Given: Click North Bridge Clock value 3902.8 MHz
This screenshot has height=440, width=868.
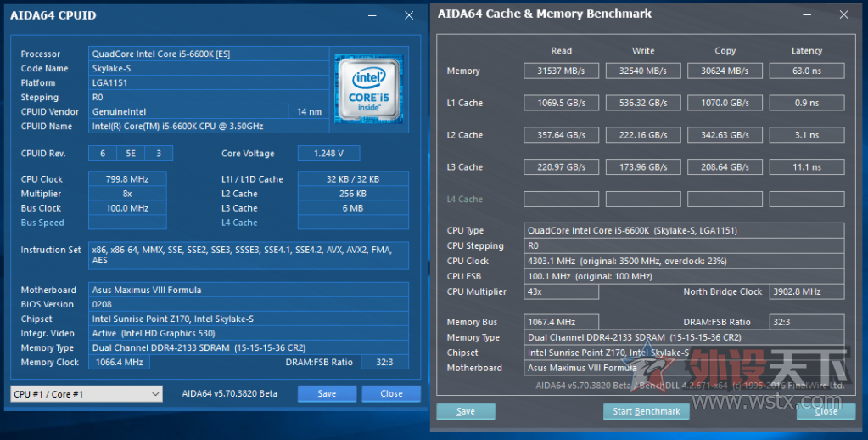Looking at the screenshot, I should [807, 291].
